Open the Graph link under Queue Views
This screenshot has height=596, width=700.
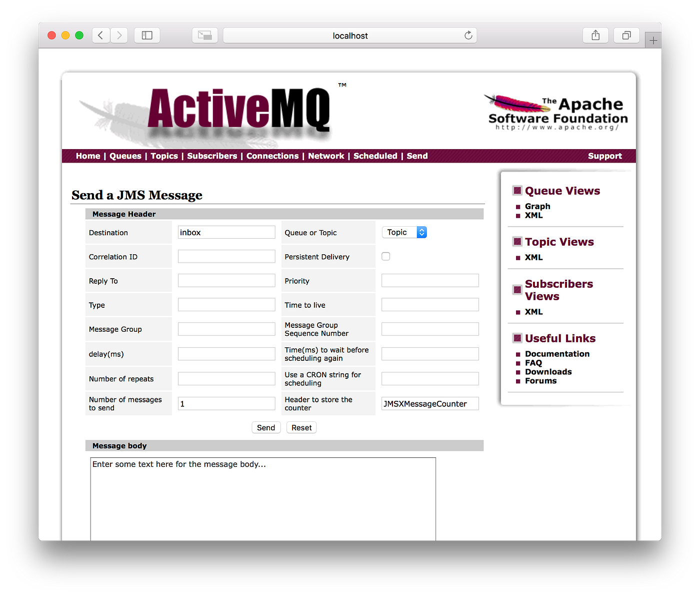(x=537, y=206)
